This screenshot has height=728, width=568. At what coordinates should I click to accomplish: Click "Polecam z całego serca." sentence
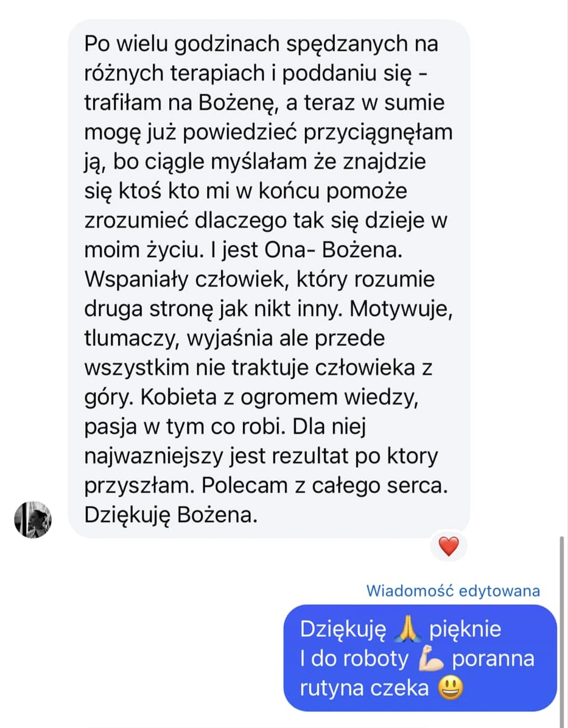(x=324, y=486)
